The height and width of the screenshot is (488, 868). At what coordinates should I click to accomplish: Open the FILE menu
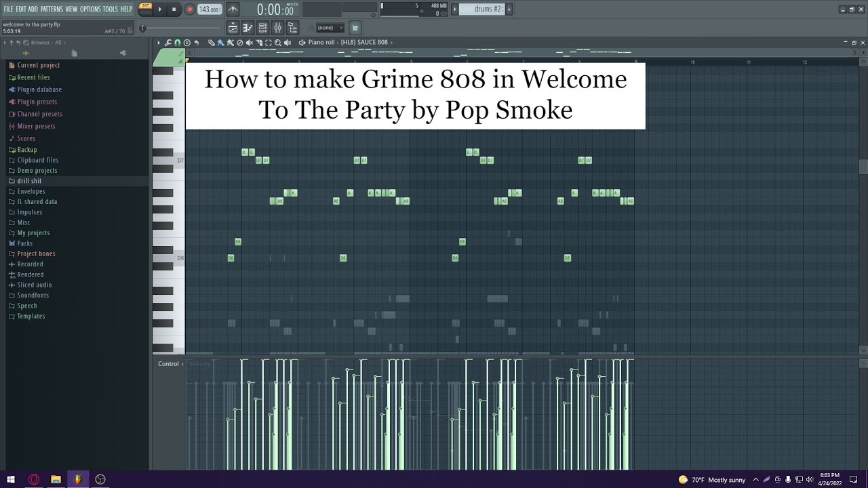point(8,9)
